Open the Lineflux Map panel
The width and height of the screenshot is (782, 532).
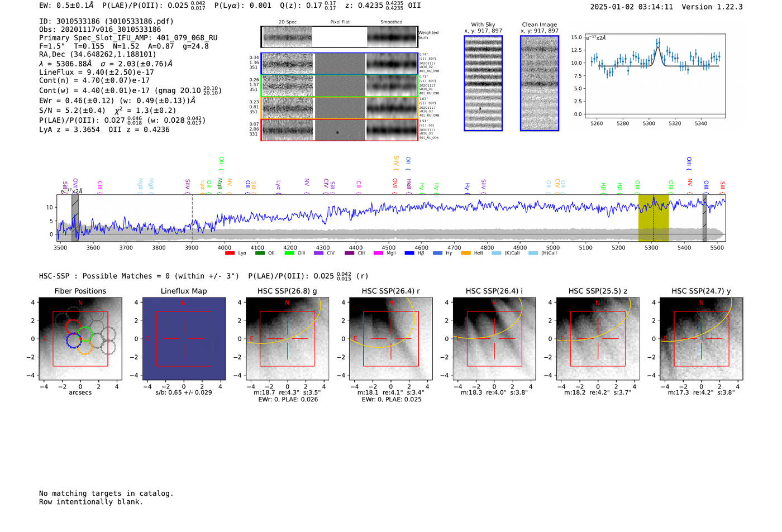(x=184, y=338)
